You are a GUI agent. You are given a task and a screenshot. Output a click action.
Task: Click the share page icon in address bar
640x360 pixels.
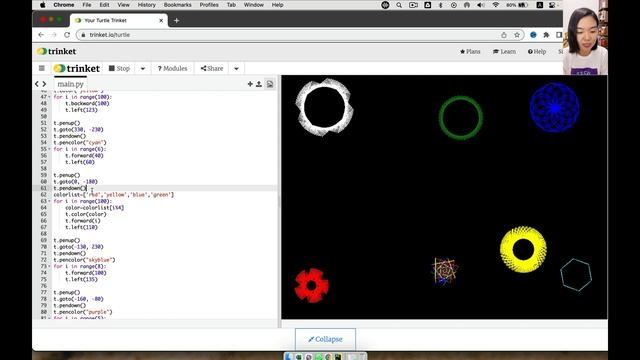click(504, 35)
